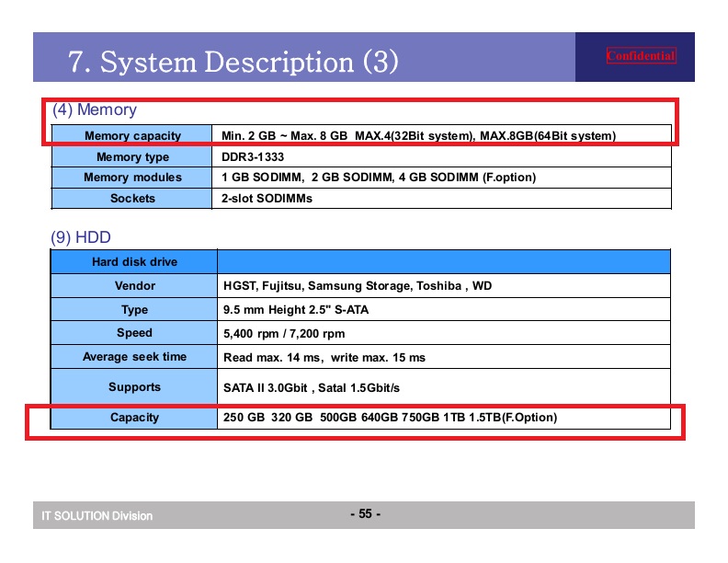Click the "Hard disk drive" header cell
This screenshot has width=728, height=563.
(x=134, y=262)
